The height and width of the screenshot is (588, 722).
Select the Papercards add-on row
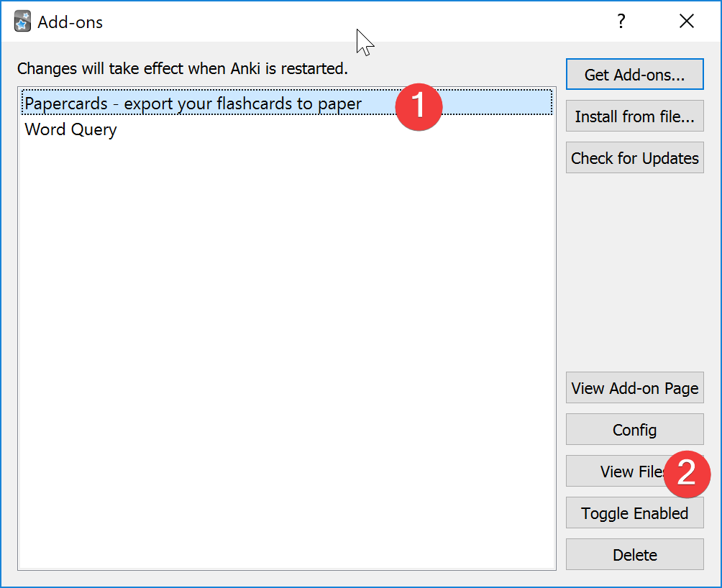click(286, 102)
